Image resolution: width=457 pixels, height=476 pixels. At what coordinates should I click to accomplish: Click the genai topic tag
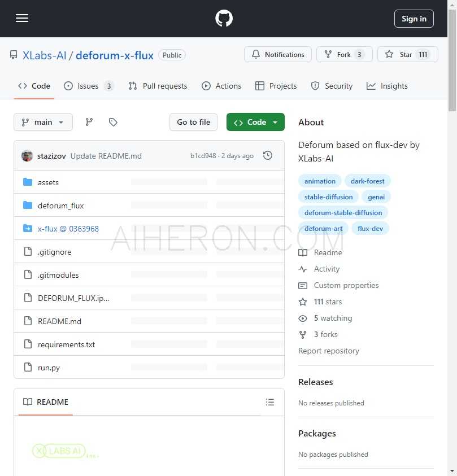coord(376,197)
